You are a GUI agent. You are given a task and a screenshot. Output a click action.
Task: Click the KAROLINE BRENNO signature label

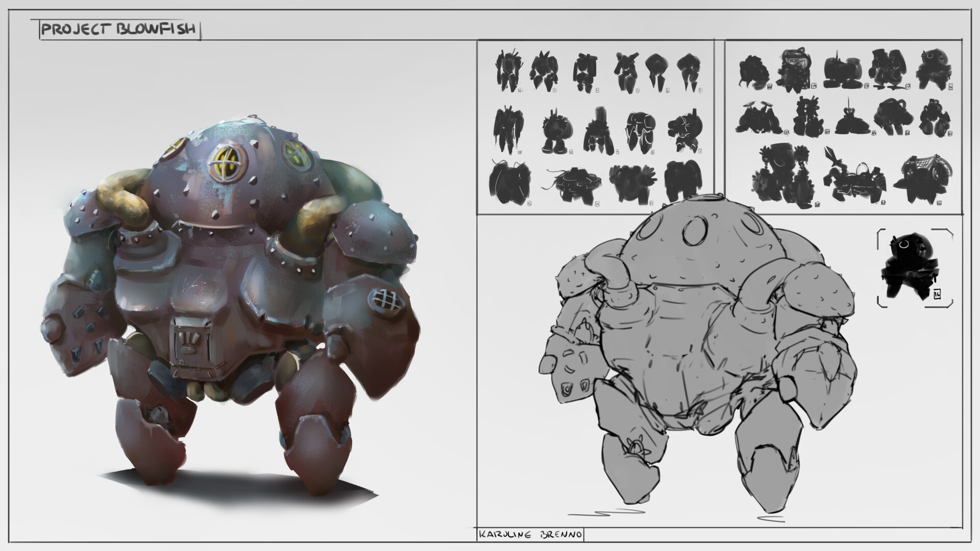point(531,534)
